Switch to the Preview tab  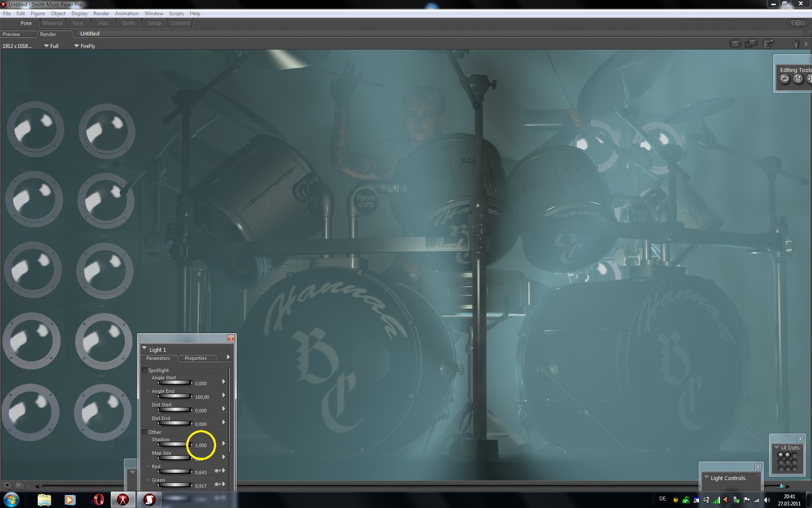click(11, 34)
